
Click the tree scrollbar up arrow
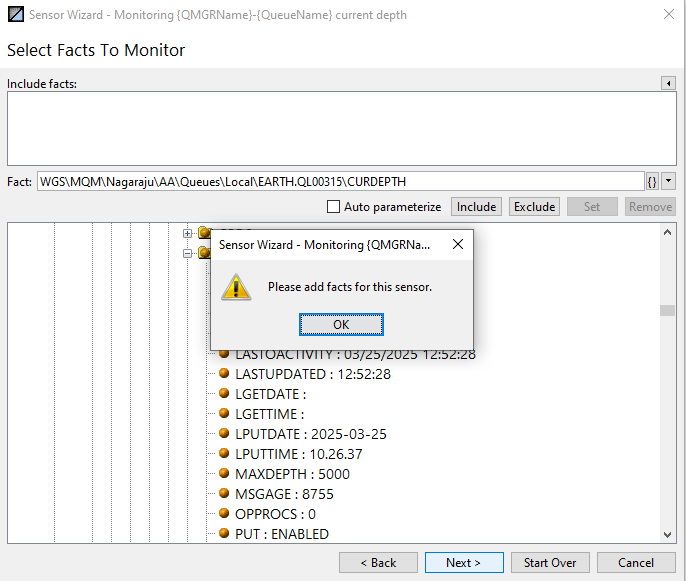point(667,232)
